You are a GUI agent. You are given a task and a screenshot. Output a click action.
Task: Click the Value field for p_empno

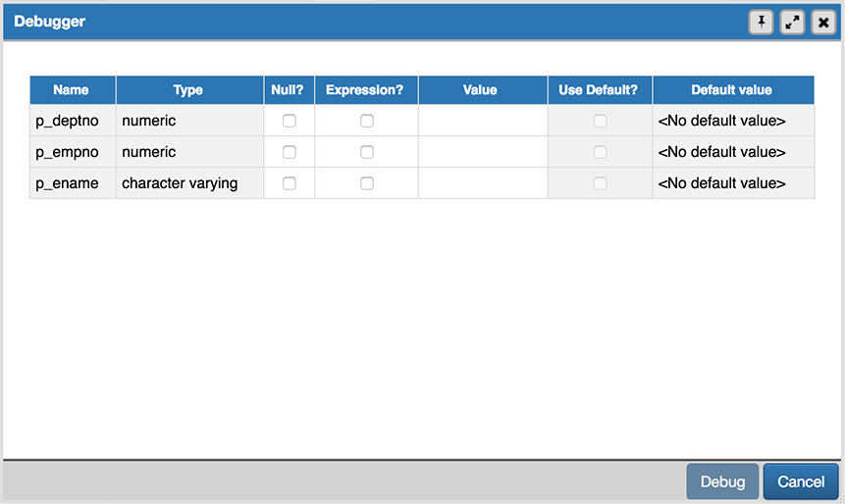pyautogui.click(x=482, y=152)
